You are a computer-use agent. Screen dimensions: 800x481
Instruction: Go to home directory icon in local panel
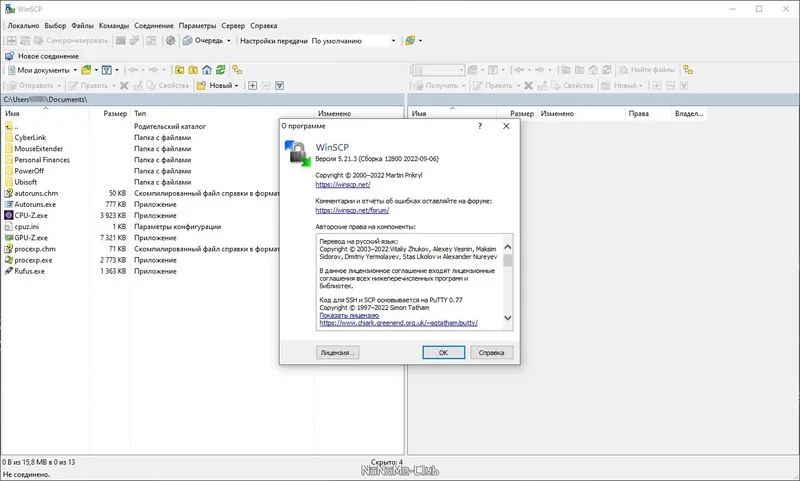207,70
